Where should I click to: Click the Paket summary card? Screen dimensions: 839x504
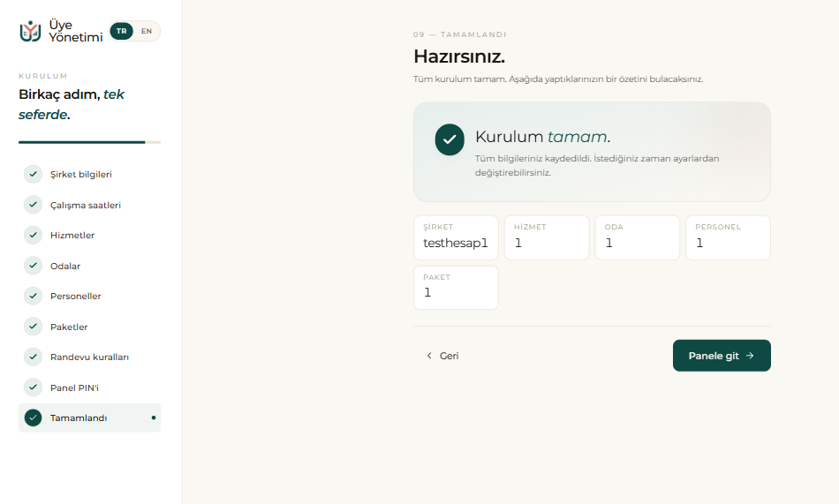456,288
